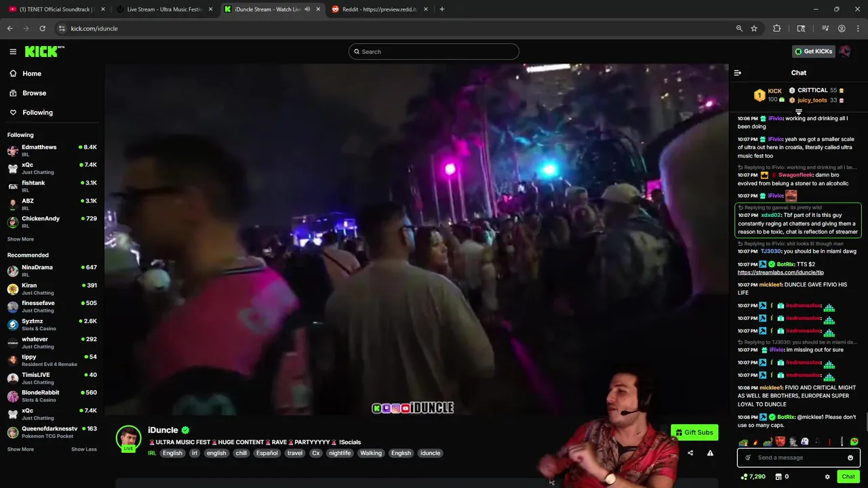Click the chat identity icon in message box
The width and height of the screenshot is (868, 488).
(x=748, y=457)
